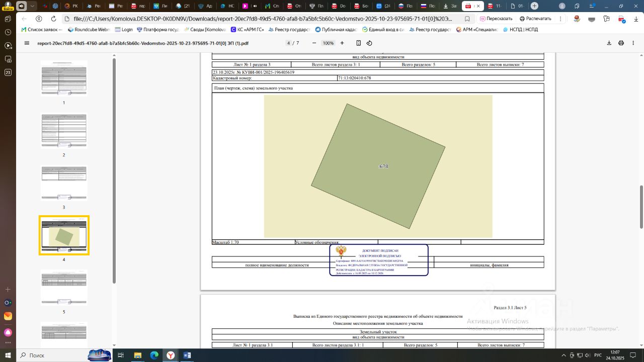Rotate the PDF counterclockwise
Screen dimensions: 644x362
point(369,43)
